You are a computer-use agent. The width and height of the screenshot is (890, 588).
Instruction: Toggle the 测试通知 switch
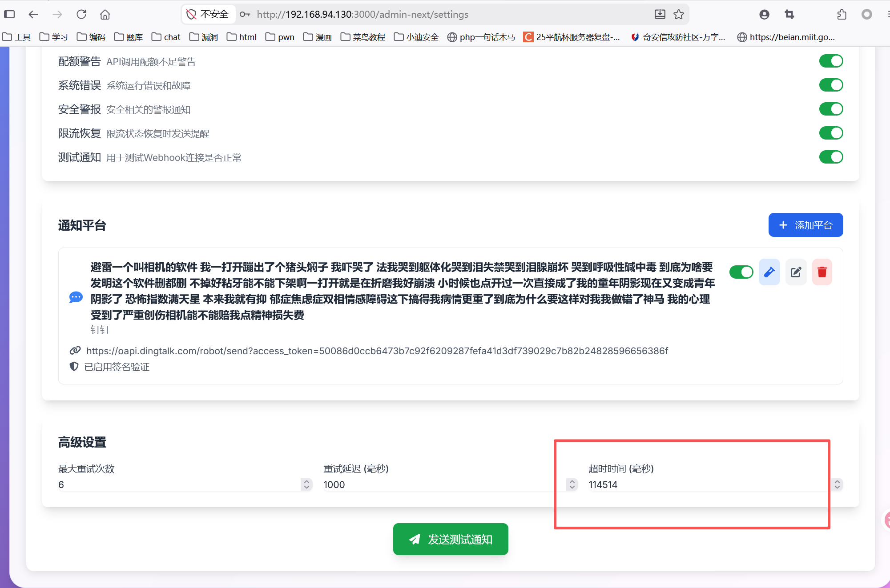[831, 157]
